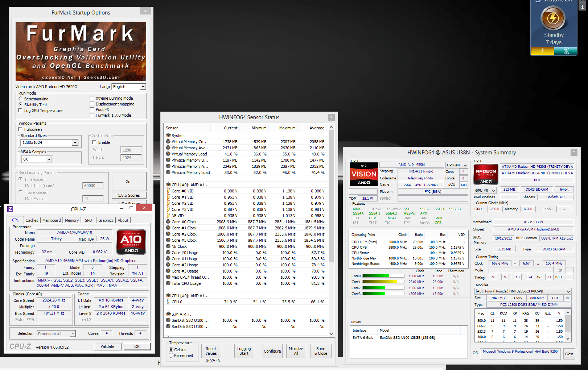Click the Go! button in FurMark

coord(129,182)
